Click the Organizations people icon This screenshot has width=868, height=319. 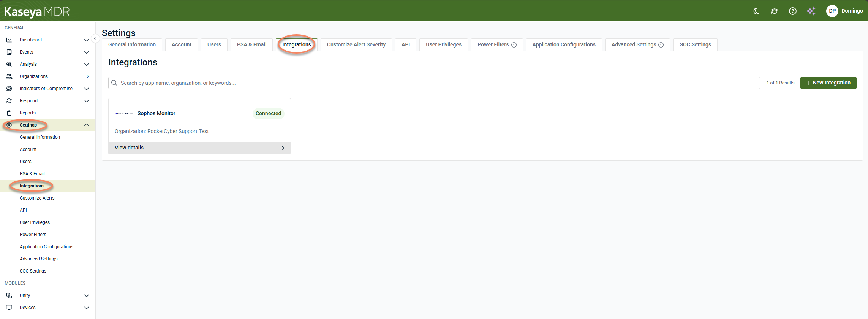pyautogui.click(x=9, y=76)
